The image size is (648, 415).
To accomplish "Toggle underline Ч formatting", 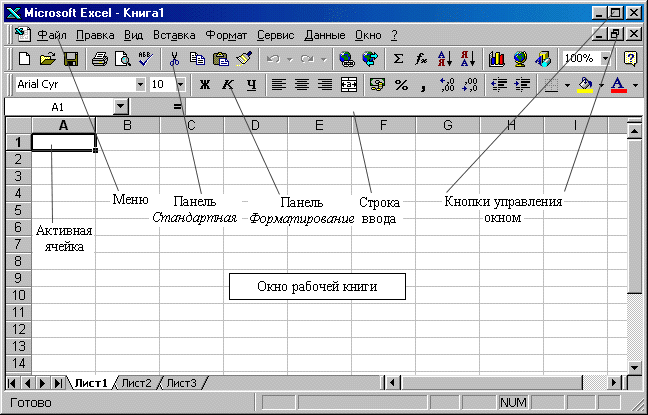I will tap(251, 85).
